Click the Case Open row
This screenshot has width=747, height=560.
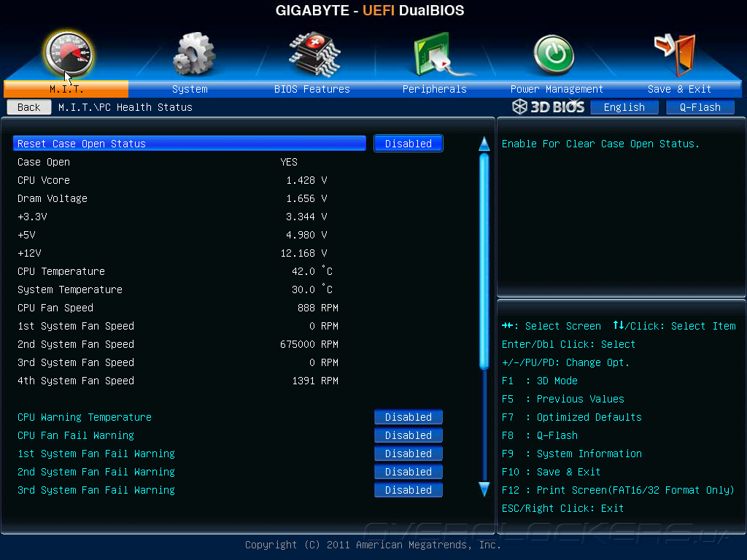(190, 162)
